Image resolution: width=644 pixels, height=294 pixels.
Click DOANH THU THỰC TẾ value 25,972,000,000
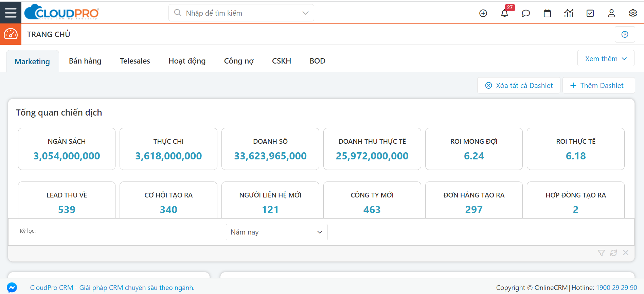tap(372, 156)
